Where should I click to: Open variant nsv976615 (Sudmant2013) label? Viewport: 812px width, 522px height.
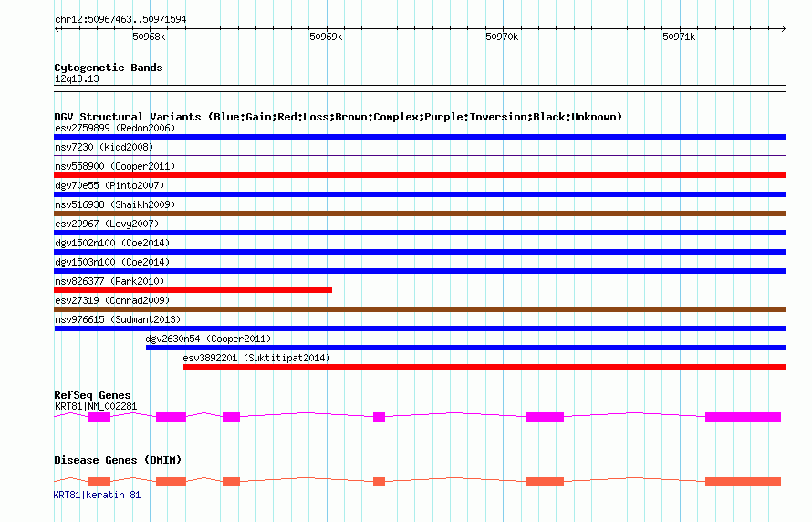[118, 319]
